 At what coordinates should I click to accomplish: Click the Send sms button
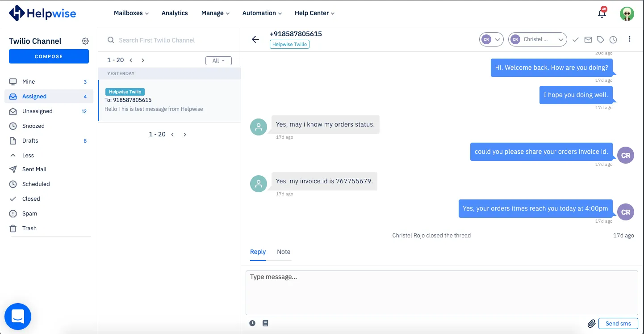(618, 323)
